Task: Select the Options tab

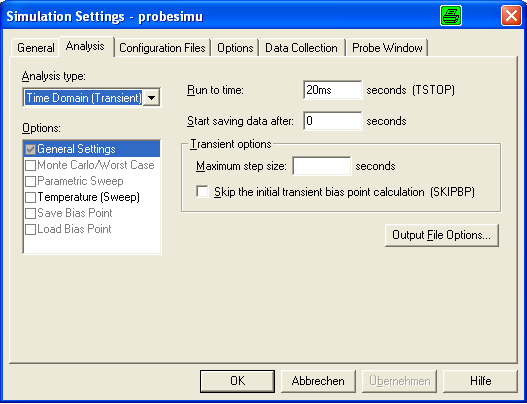Action: point(235,48)
